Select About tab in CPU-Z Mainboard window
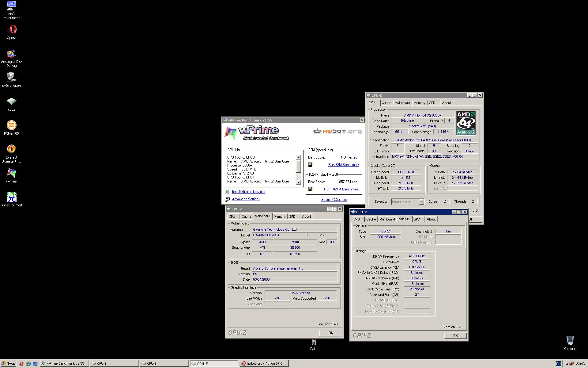588x368 pixels. tap(307, 217)
